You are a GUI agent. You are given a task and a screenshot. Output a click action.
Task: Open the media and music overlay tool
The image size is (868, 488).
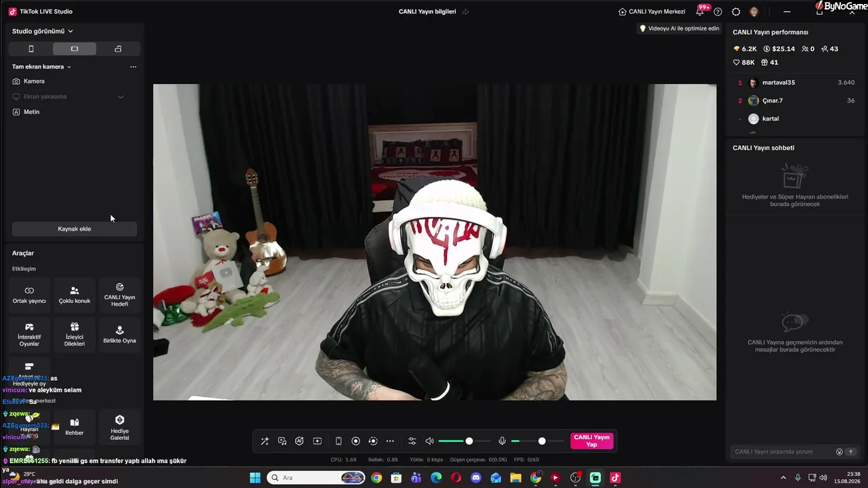click(x=282, y=441)
